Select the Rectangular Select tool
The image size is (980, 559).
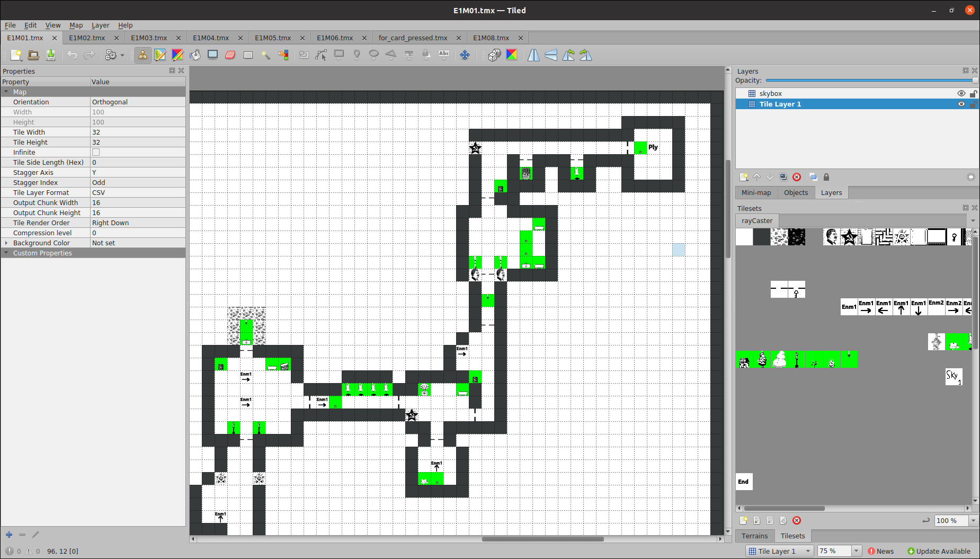coord(247,55)
